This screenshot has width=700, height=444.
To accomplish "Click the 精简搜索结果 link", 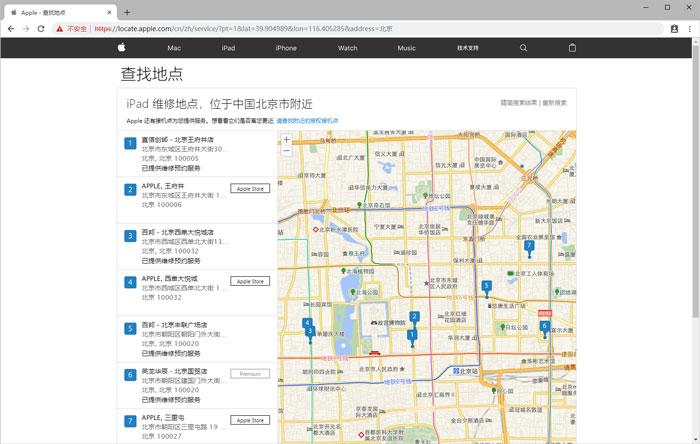I will pos(518,103).
